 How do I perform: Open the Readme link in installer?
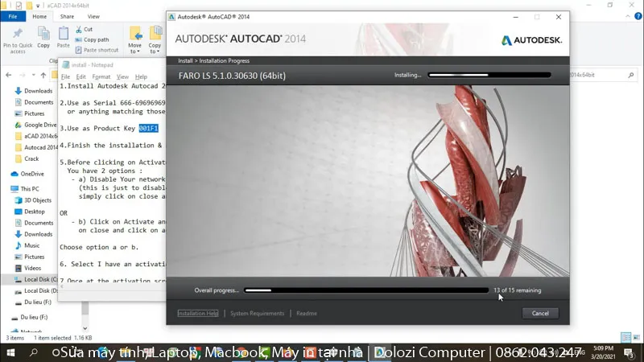click(x=307, y=313)
